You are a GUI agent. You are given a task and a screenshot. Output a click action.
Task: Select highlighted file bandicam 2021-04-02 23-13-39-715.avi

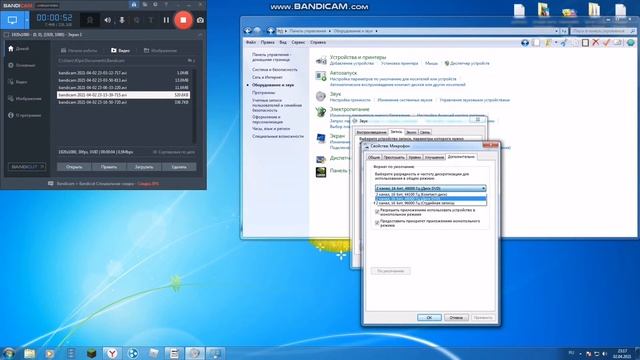[123, 95]
